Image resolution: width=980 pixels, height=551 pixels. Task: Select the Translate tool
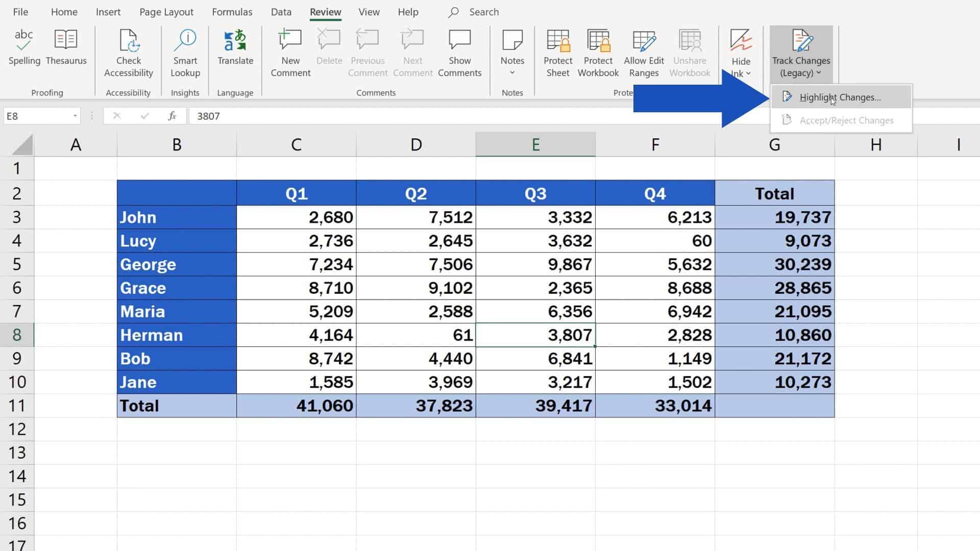click(234, 48)
